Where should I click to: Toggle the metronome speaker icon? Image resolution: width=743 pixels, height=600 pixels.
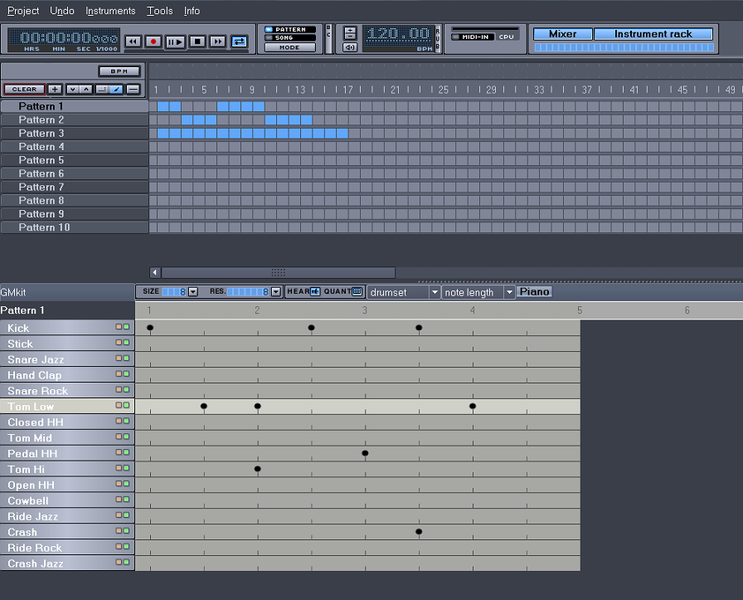click(350, 47)
